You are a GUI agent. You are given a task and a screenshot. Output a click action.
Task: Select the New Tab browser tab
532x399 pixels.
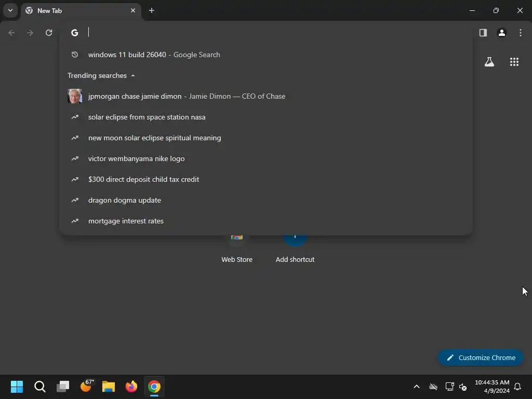81,10
